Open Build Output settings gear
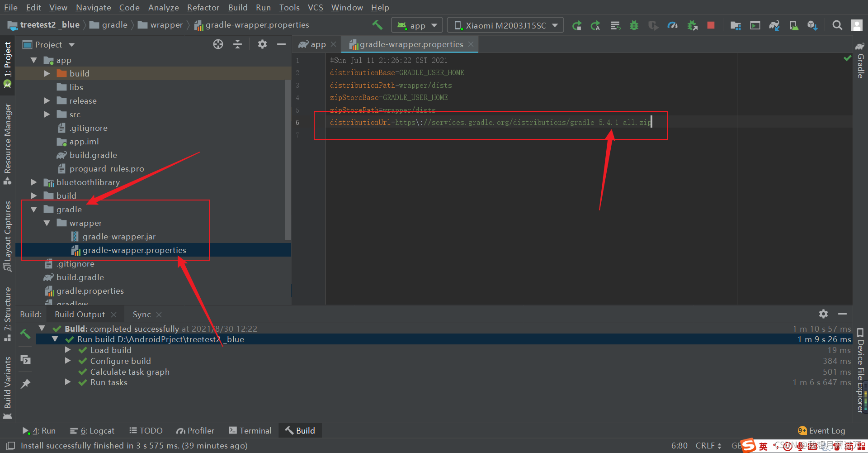Screen dimensions: 868x453 (823, 314)
